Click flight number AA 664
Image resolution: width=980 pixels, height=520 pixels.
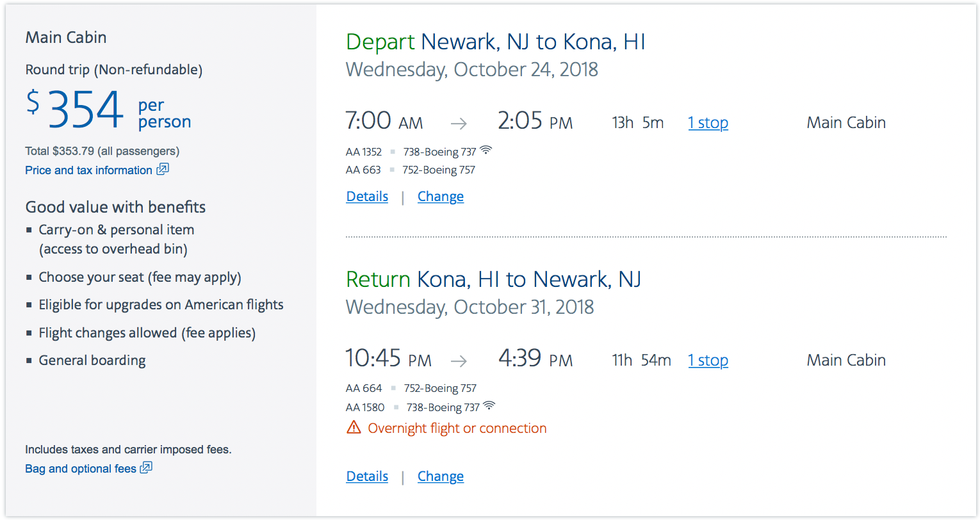click(364, 388)
